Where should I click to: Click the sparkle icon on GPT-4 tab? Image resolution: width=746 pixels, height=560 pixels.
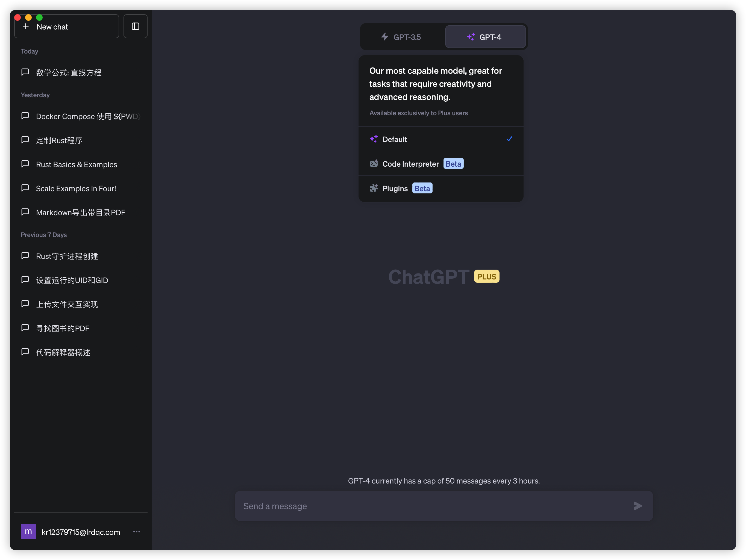[x=471, y=37]
